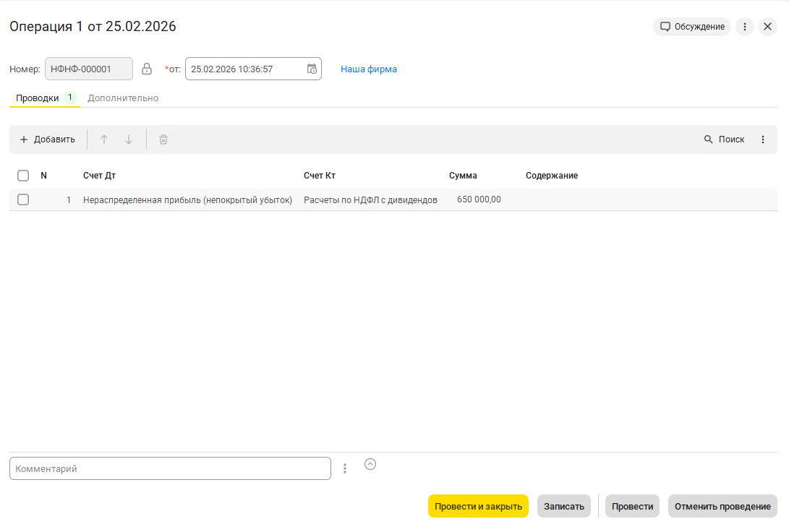Open comment field options dots
789x532 pixels.
point(345,468)
